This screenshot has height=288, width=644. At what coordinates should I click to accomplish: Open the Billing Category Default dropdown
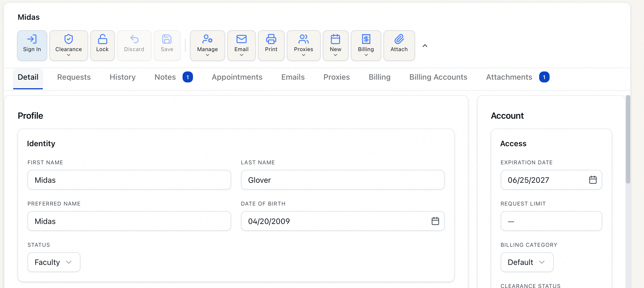(x=527, y=262)
